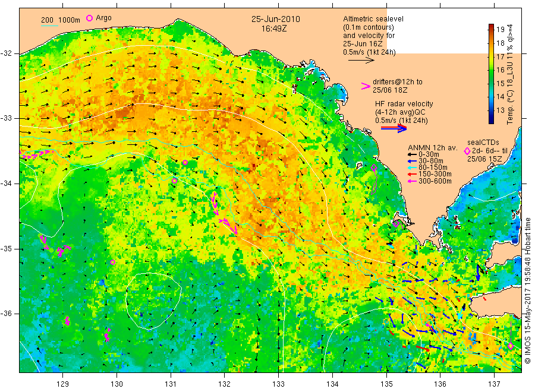Click the '25-Jun-2010' date label
Viewport: 535px width, 392px height.
point(276,19)
